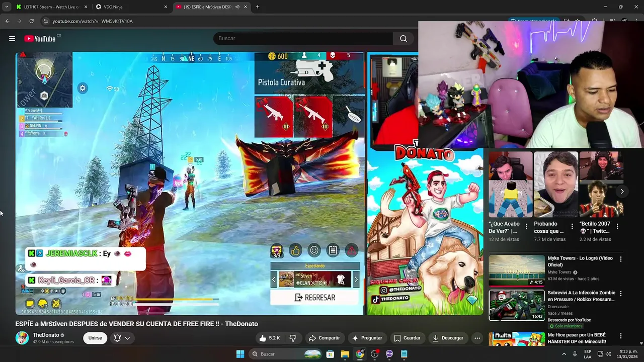Open "Myke Towers - Lo Logré" video title

pos(580,261)
